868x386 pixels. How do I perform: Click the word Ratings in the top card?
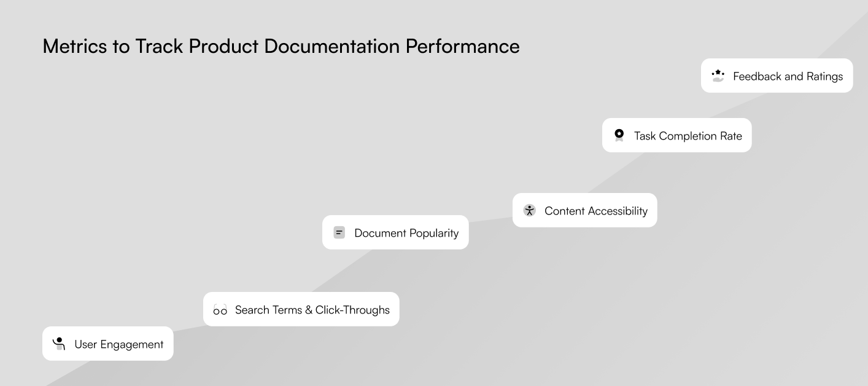(x=824, y=76)
